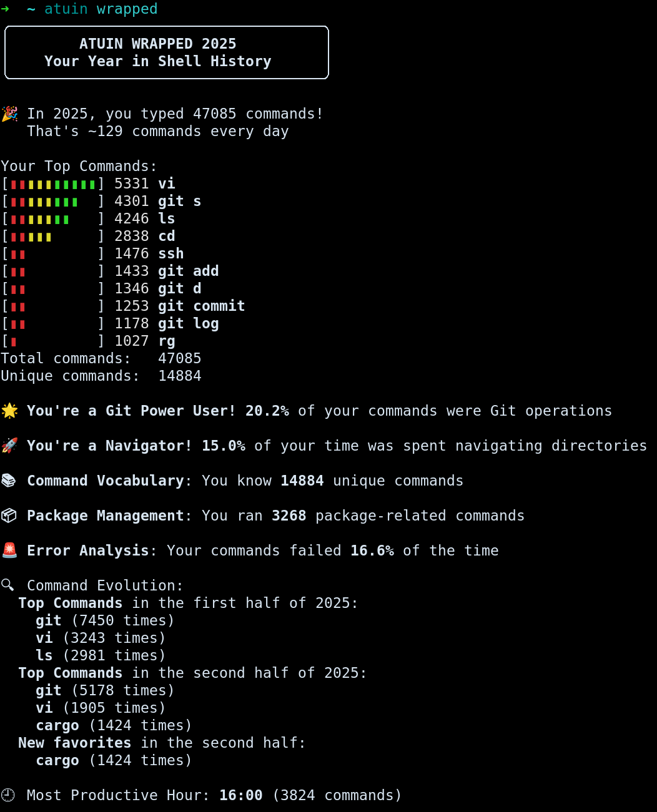Viewport: 657px width, 812px height.
Task: Click the ATUIN WRAPPED 2025 title
Action: point(157,44)
